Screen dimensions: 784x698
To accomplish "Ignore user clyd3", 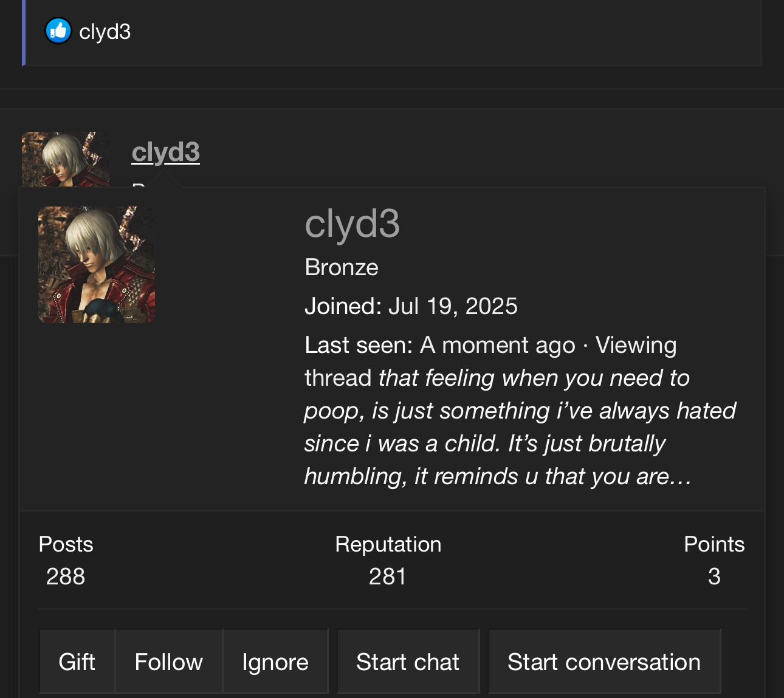I will click(x=275, y=662).
